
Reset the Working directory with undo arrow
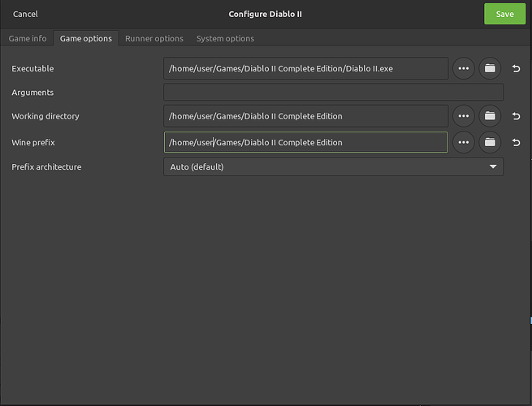pyautogui.click(x=517, y=116)
